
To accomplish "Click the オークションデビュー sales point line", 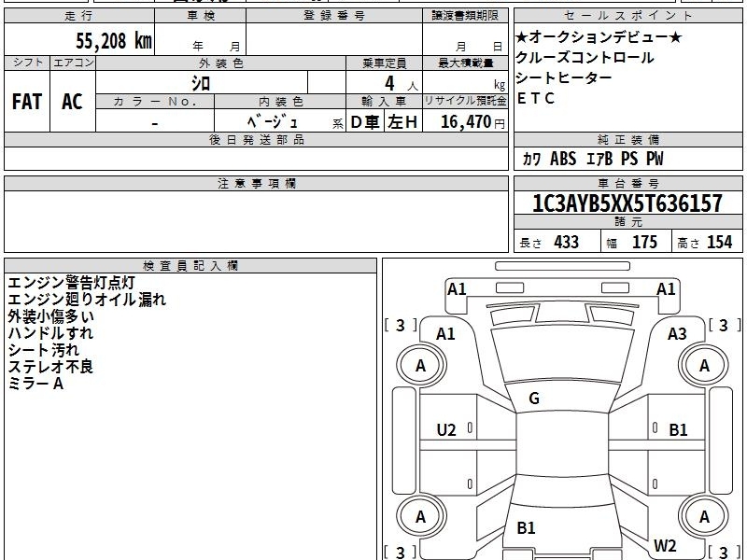I will point(599,36).
